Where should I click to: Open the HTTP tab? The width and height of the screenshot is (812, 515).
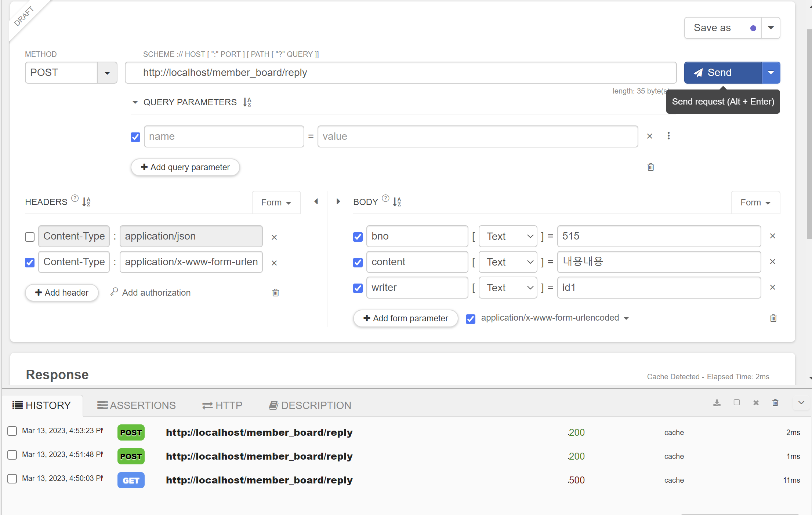click(222, 405)
